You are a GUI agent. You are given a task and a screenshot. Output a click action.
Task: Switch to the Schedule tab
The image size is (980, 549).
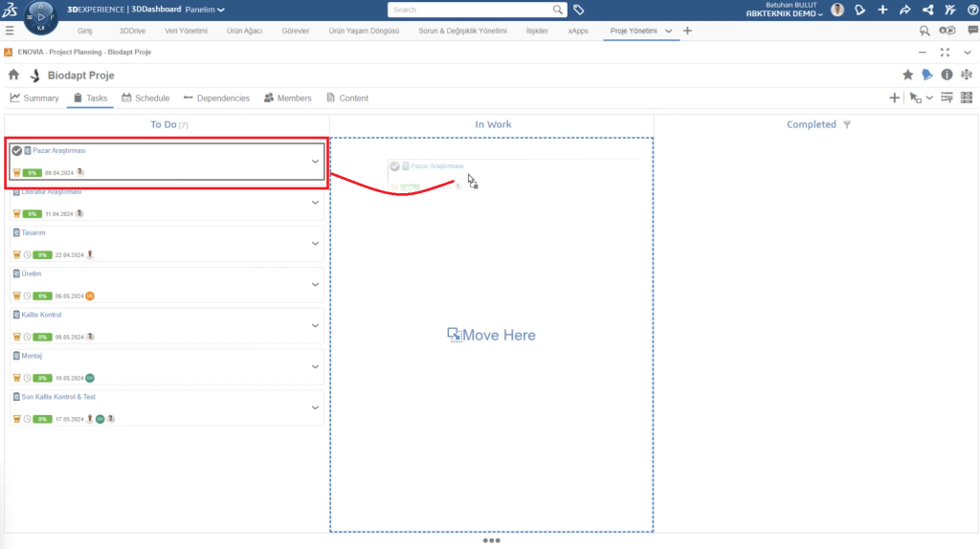[x=145, y=98]
